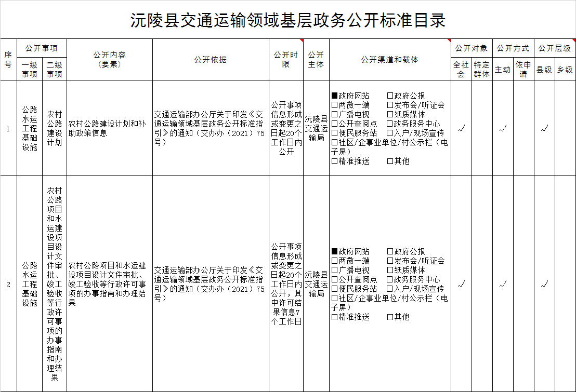Image resolution: width=576 pixels, height=392 pixels.
Task: Select the 农村公路建设计划 cell in row 1
Action: pos(55,128)
